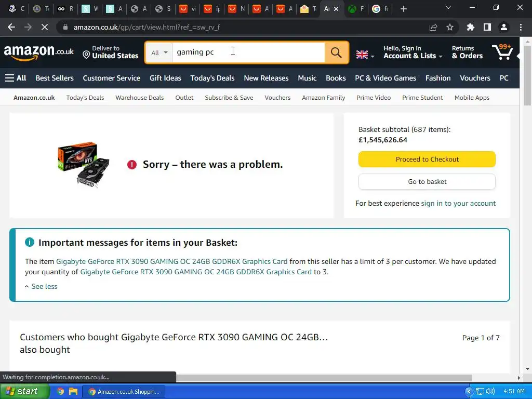Viewport: 532px width, 399px height.
Task: Open a new tab with plus button
Action: 403,9
